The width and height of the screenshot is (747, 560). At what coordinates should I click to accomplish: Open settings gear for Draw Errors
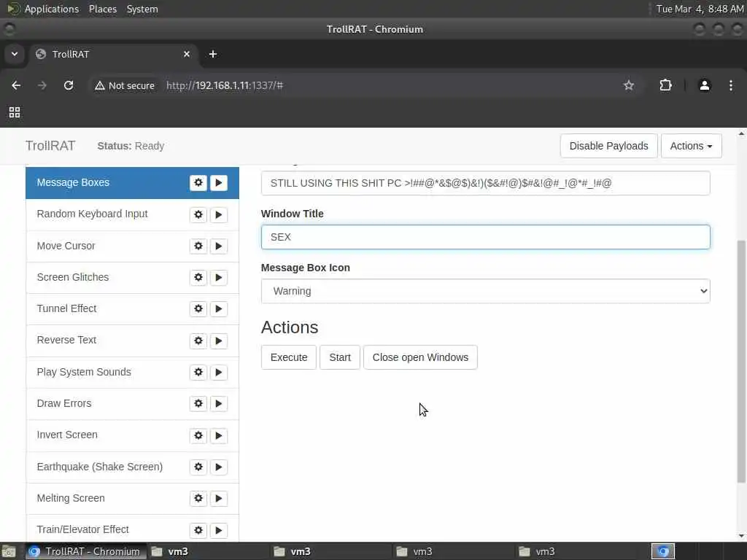coord(198,404)
